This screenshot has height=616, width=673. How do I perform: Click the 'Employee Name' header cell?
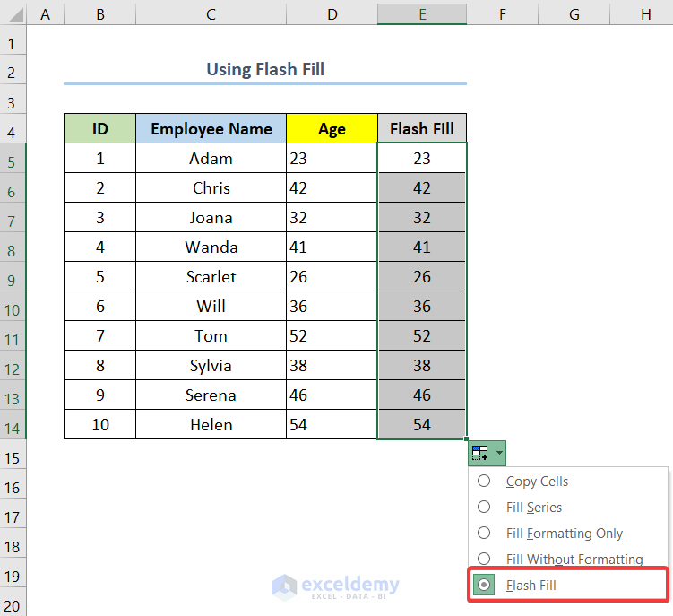point(211,128)
